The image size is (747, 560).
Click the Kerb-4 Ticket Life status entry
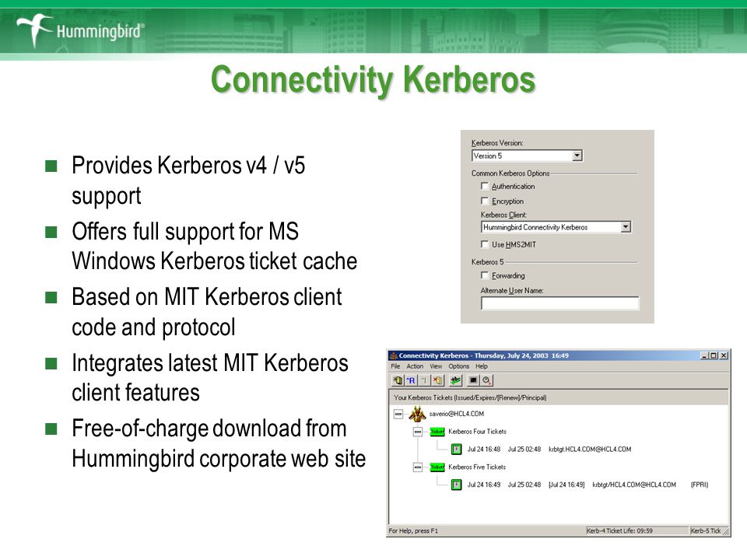(x=637, y=531)
